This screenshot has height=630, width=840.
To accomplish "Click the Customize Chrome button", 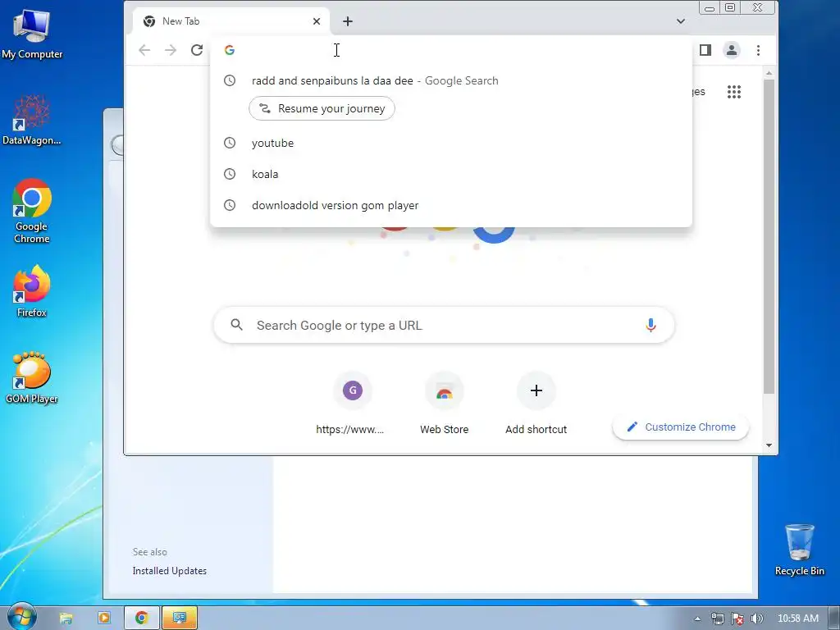I will (x=680, y=427).
